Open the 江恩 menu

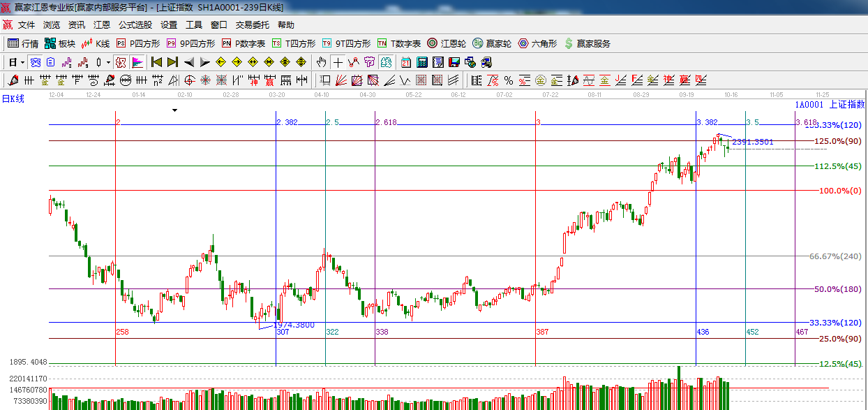tap(102, 24)
